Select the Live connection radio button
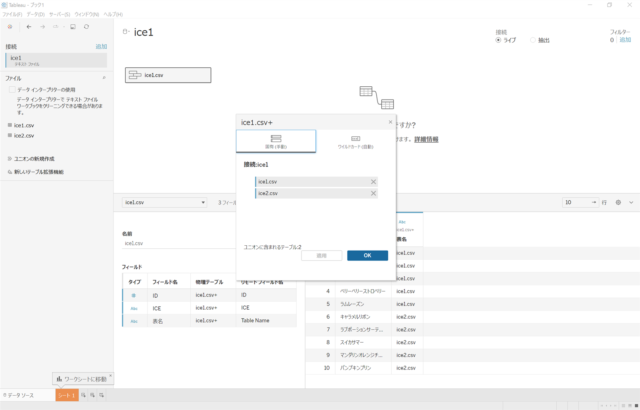640x410 pixels. pyautogui.click(x=498, y=40)
